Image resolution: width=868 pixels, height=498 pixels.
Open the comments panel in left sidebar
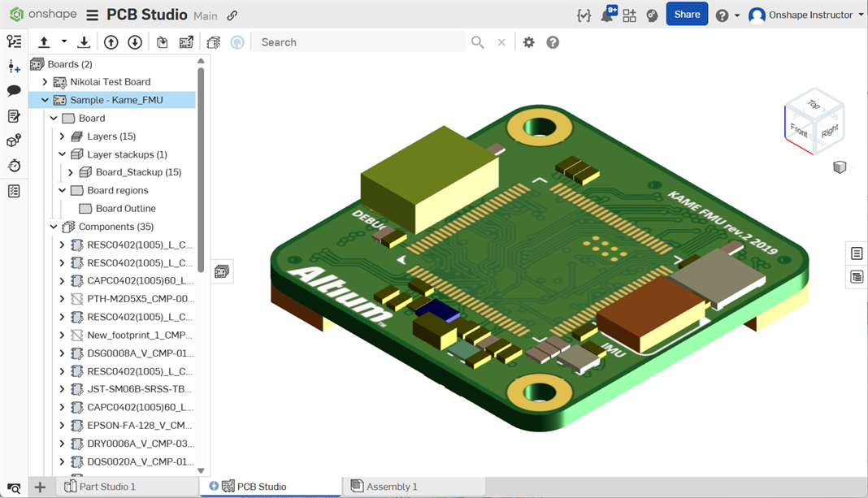pos(13,91)
